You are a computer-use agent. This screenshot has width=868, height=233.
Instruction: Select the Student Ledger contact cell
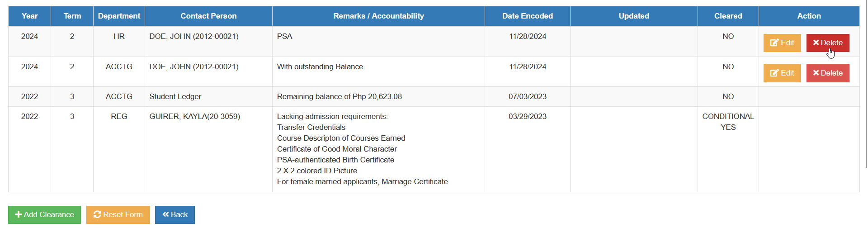click(x=208, y=97)
